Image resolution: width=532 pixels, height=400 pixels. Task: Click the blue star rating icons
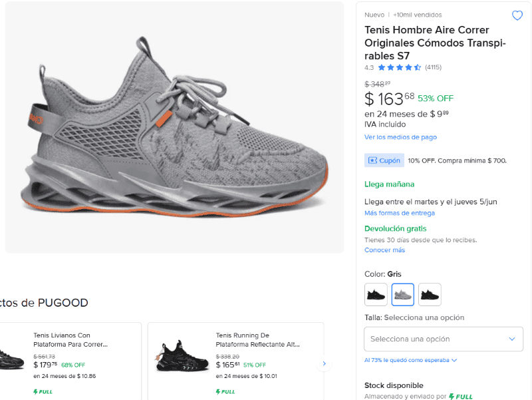click(x=399, y=67)
